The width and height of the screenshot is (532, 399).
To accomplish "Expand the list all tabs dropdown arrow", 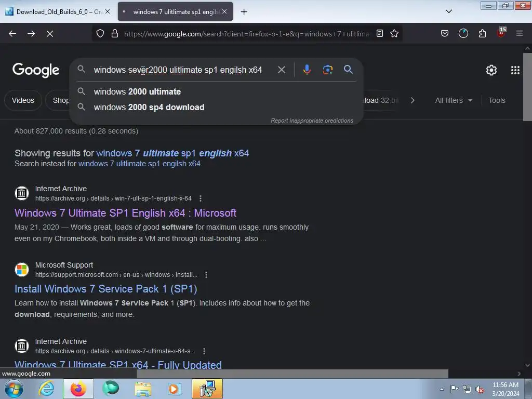I will point(448,11).
